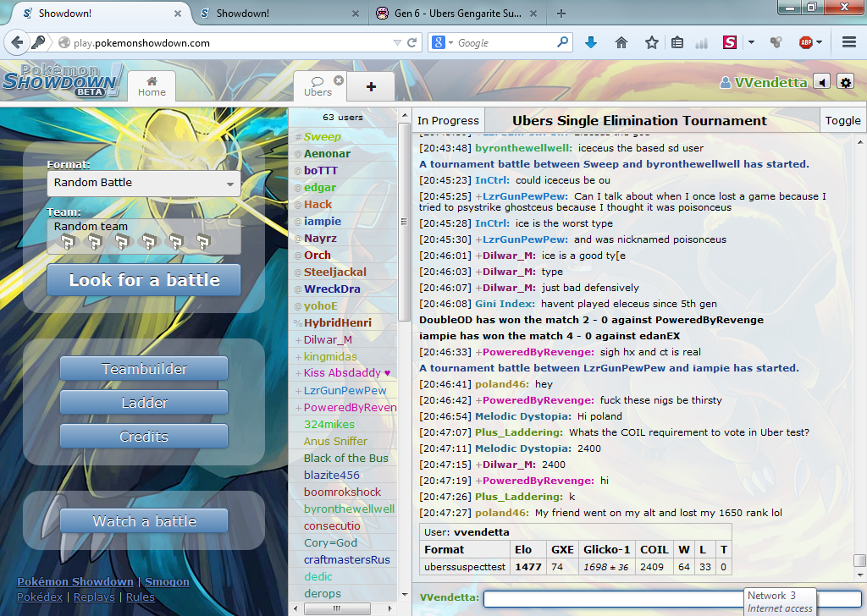Open the plus tab to join rooms
Viewport: 867px width, 616px height.
coord(370,86)
